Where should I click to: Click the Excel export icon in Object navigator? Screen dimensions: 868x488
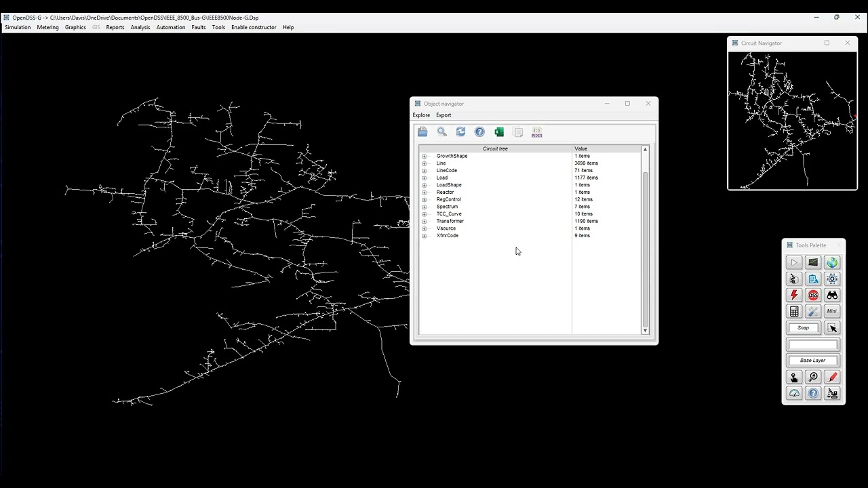(x=499, y=132)
